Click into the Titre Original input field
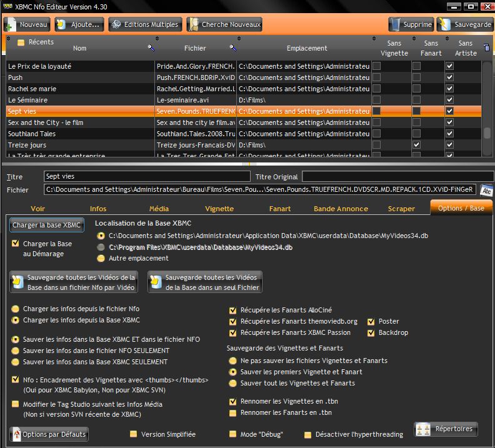The image size is (495, 448). coord(397,176)
